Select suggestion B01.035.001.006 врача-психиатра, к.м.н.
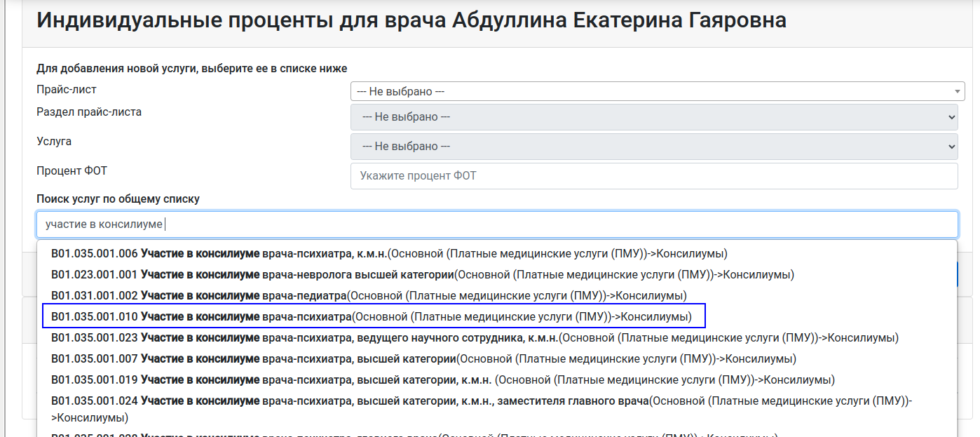Screen dimensions: 980x437 pyautogui.click(x=389, y=253)
